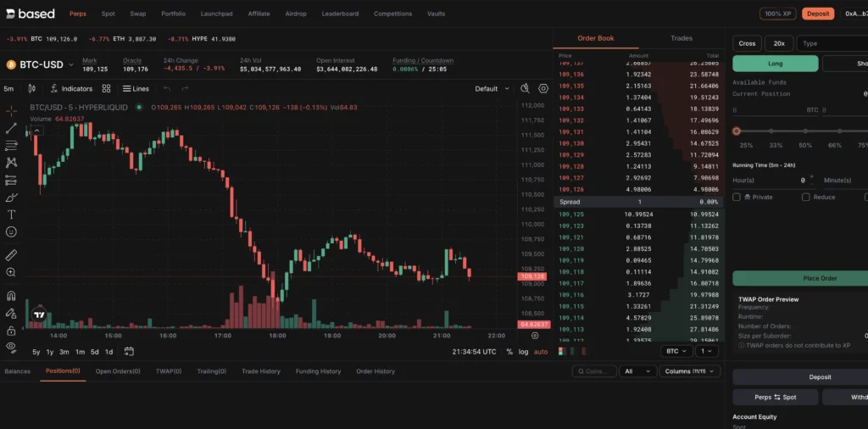The image size is (868, 429).
Task: Toggle percent scale on chart
Action: click(509, 352)
